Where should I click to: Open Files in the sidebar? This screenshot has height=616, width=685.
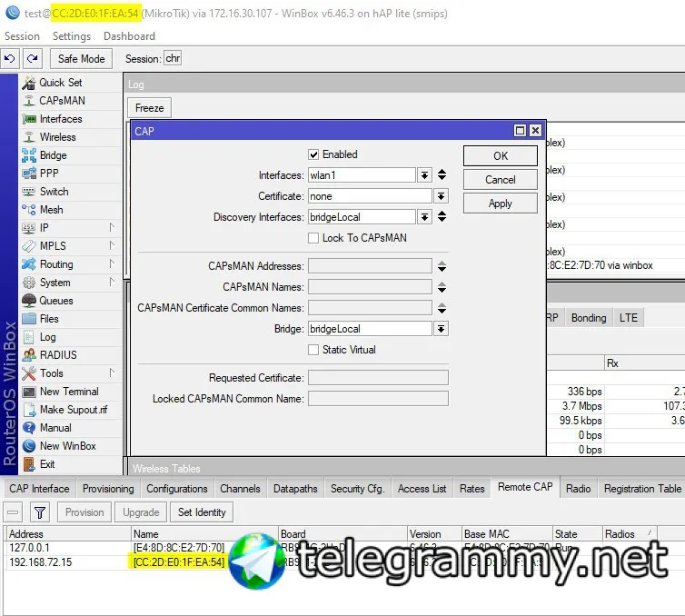pyautogui.click(x=49, y=319)
